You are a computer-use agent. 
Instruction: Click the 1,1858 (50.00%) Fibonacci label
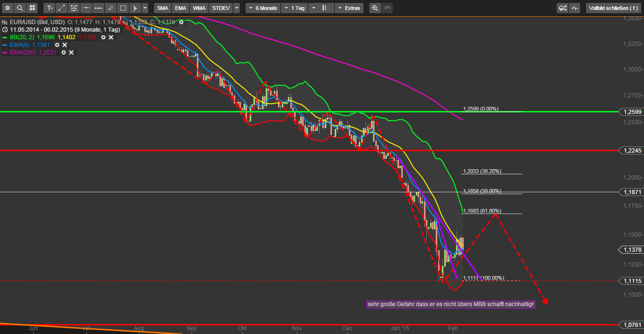[x=482, y=191]
